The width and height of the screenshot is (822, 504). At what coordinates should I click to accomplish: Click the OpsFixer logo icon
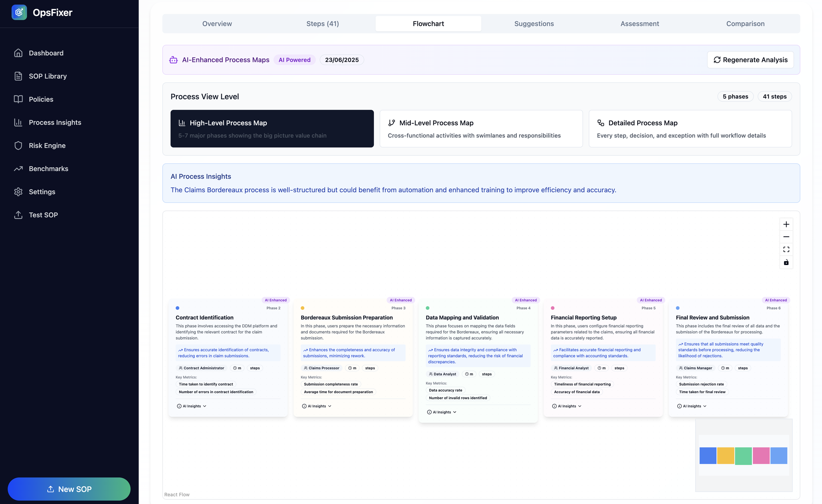[x=19, y=12]
